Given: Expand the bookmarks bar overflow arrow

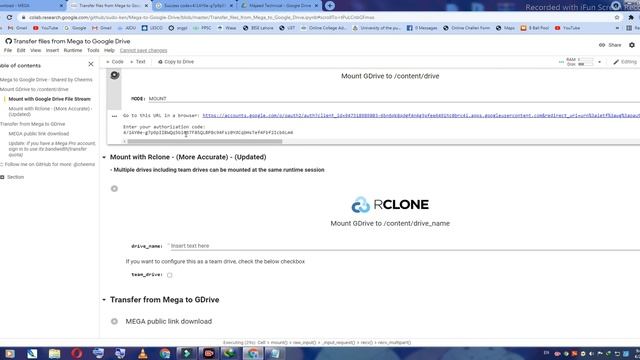Looking at the screenshot, I should [x=617, y=28].
